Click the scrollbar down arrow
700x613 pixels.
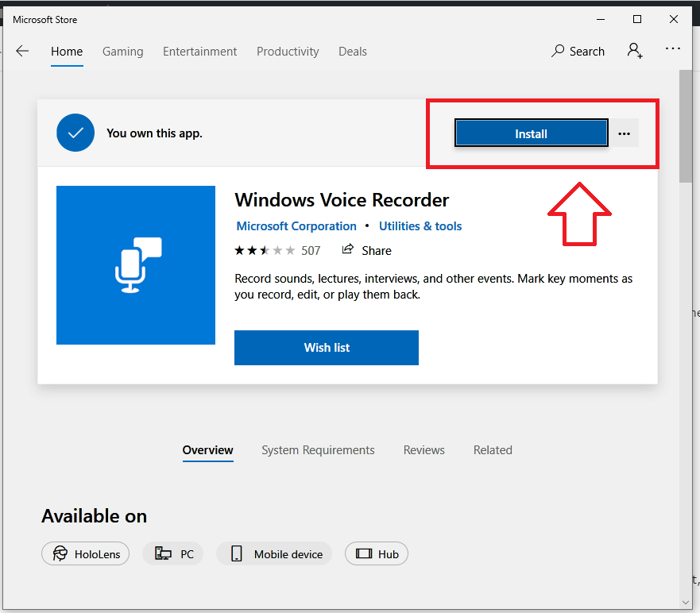(685, 603)
